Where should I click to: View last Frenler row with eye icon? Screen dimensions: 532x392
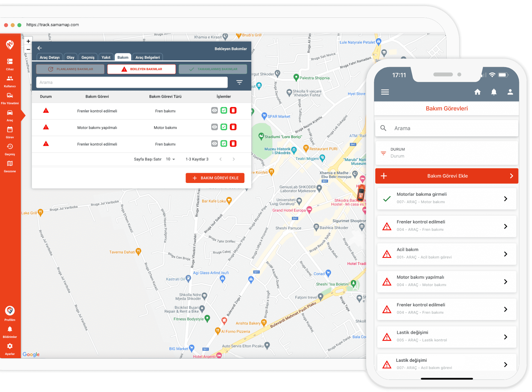(x=214, y=144)
